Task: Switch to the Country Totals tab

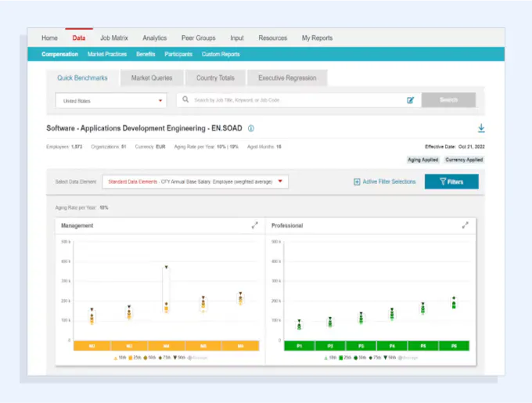Action: pyautogui.click(x=215, y=78)
